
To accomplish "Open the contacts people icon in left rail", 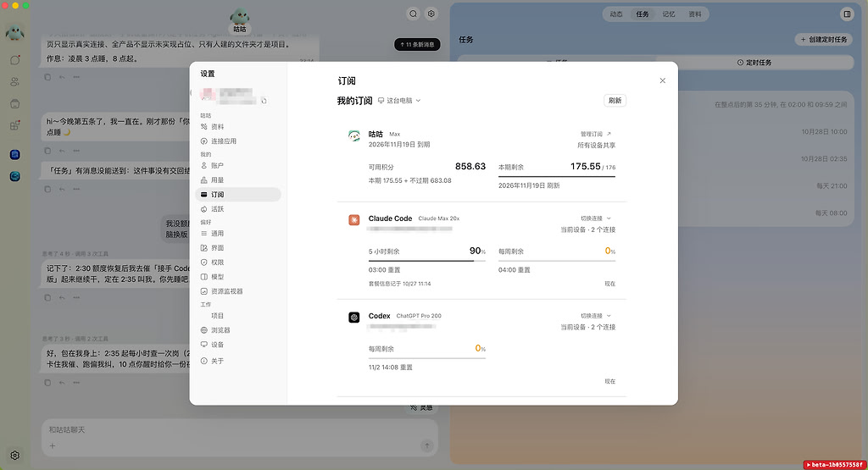I will tap(15, 82).
